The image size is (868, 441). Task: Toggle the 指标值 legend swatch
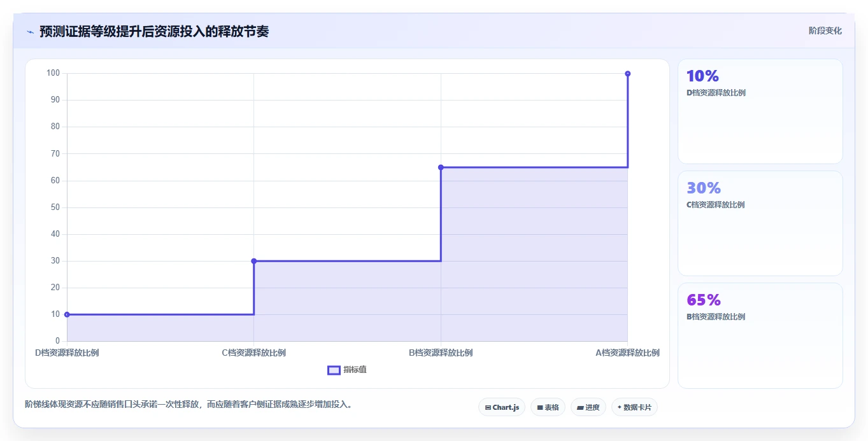tap(334, 370)
